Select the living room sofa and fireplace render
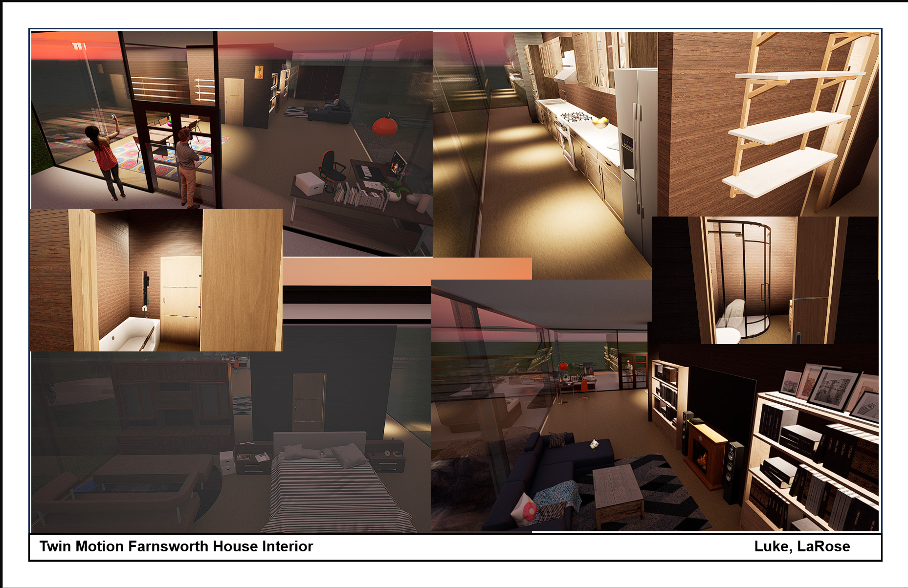 coord(655,406)
